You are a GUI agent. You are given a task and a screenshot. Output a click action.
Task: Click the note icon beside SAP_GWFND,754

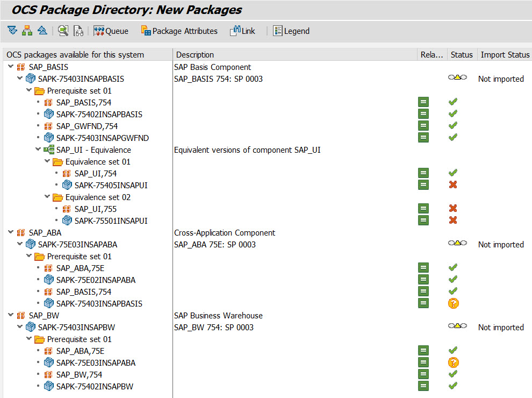pyautogui.click(x=423, y=125)
